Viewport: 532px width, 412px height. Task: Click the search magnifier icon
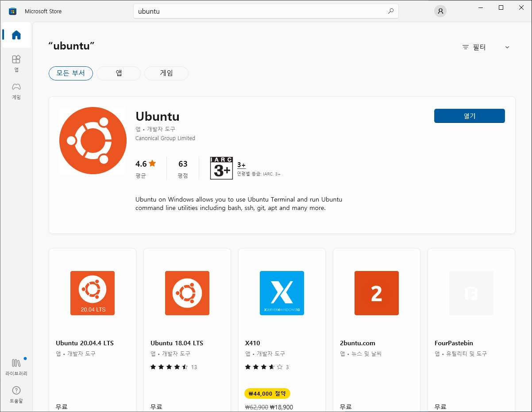[x=391, y=11]
